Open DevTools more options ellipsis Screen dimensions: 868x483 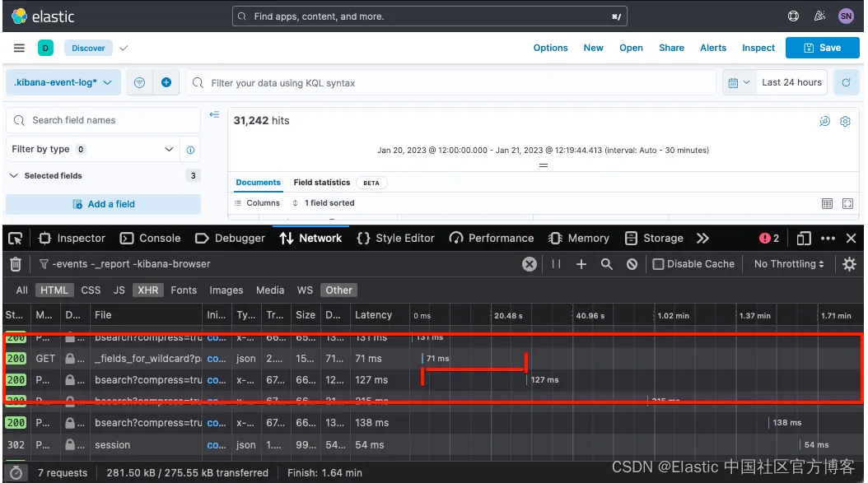click(828, 239)
